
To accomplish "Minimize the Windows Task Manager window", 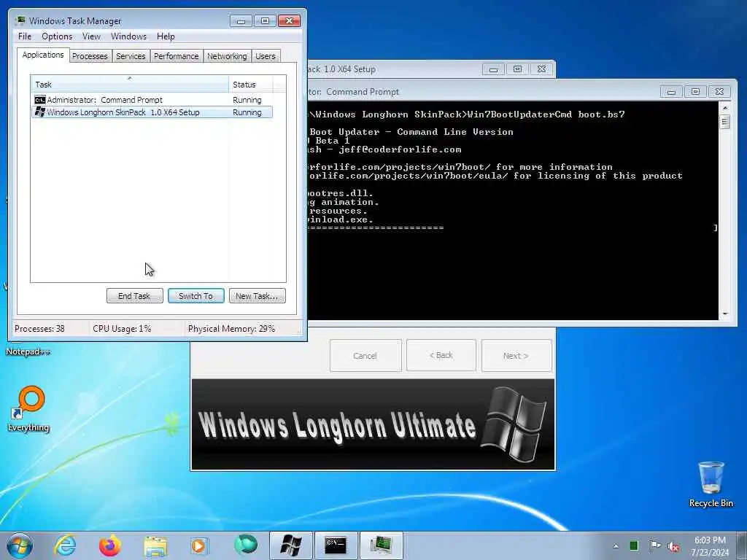I will pyautogui.click(x=241, y=20).
